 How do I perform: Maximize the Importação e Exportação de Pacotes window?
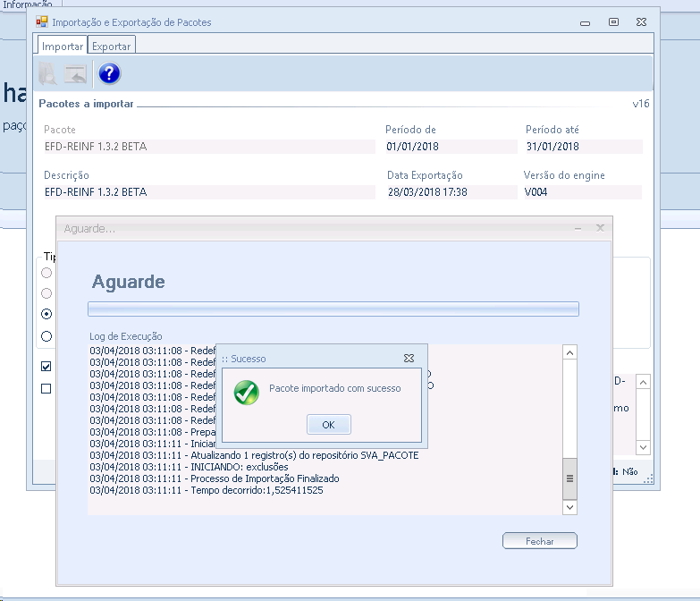pos(613,21)
